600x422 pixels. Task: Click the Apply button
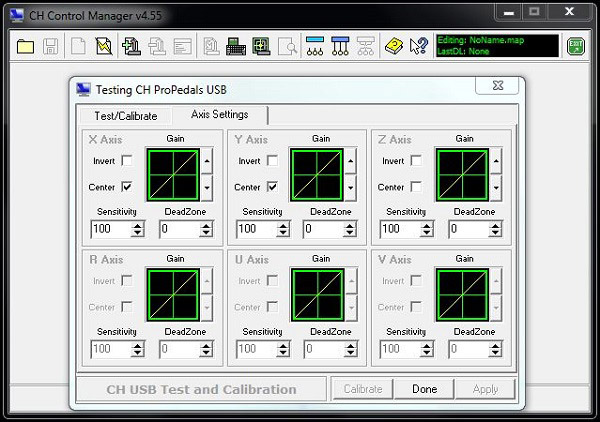point(485,389)
